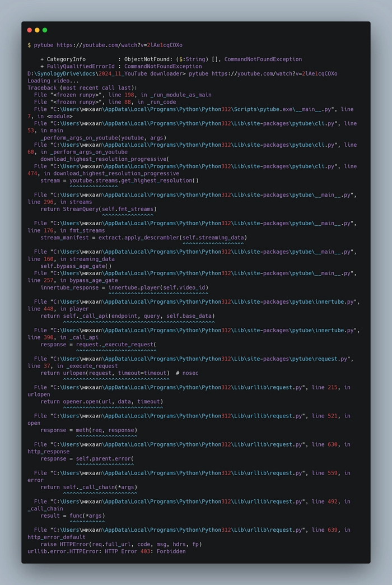Screen dimensions: 392x585
Task: Minimize the terminal using the yellow button
Action: click(37, 30)
